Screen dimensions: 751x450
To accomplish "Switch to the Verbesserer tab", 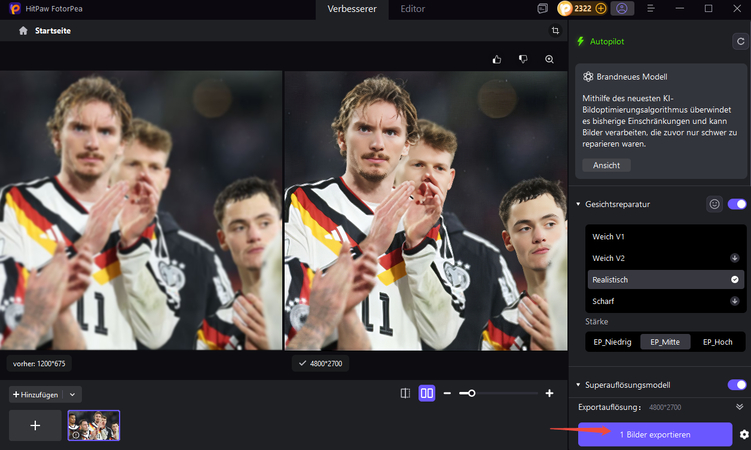I will [352, 9].
